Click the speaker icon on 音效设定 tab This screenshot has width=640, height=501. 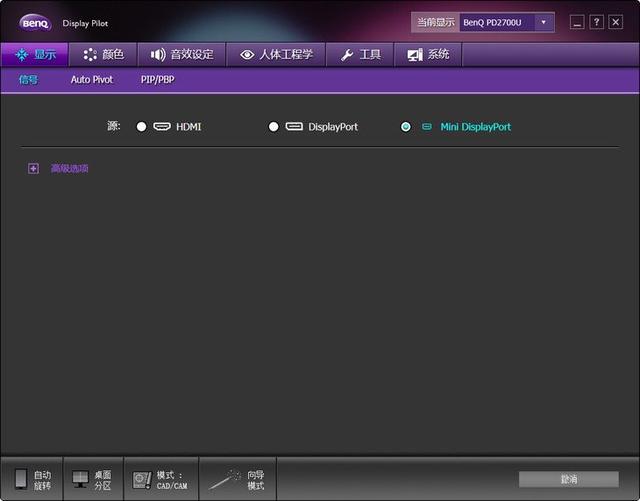158,54
